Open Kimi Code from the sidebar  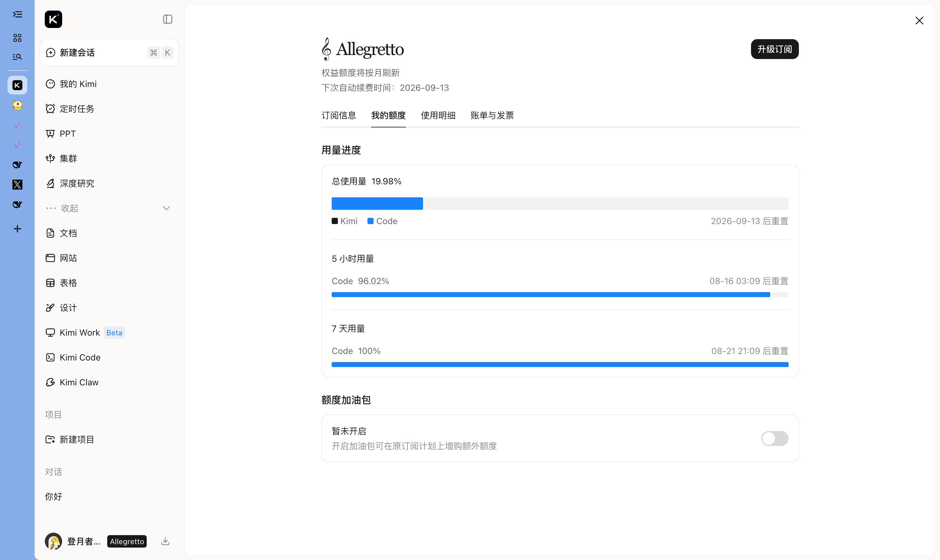[109, 358]
